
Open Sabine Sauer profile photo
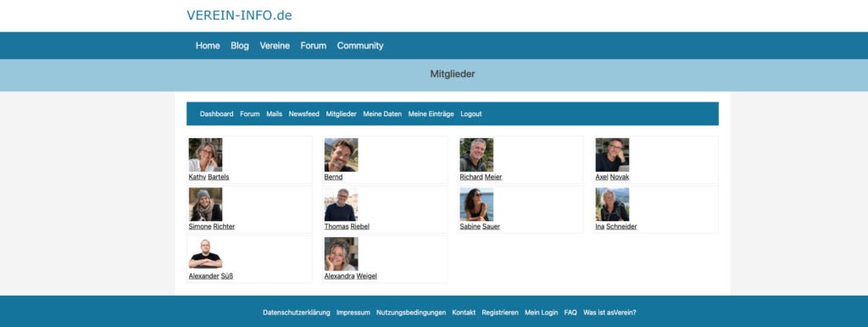pyautogui.click(x=476, y=204)
